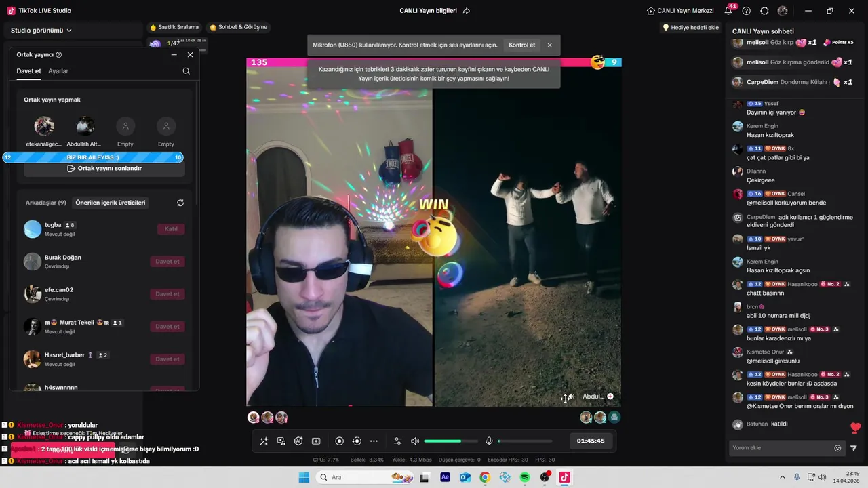Search co-hosts with the magnifier icon

coord(186,71)
